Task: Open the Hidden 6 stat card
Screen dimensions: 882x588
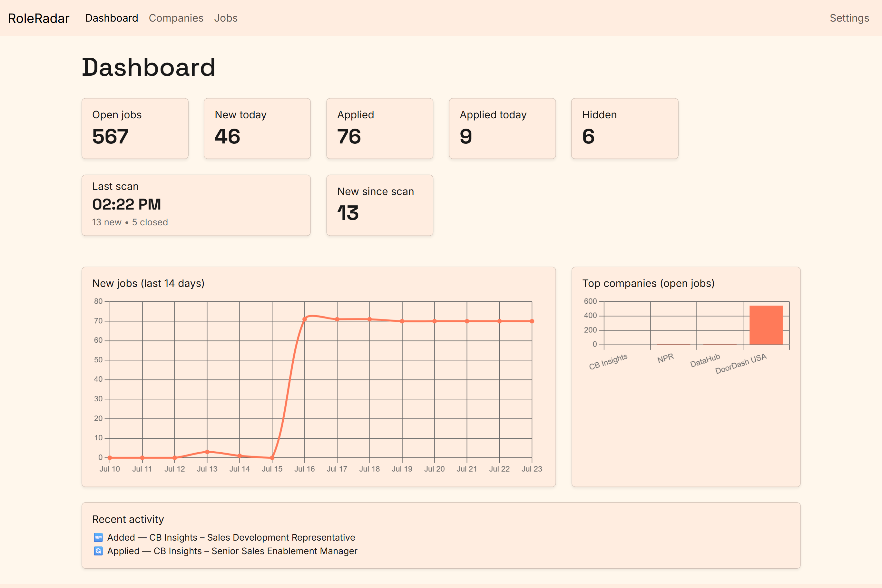Action: tap(625, 129)
